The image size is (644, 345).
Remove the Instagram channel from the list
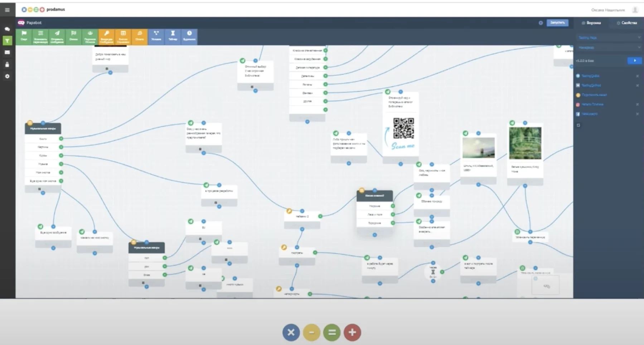point(637,105)
